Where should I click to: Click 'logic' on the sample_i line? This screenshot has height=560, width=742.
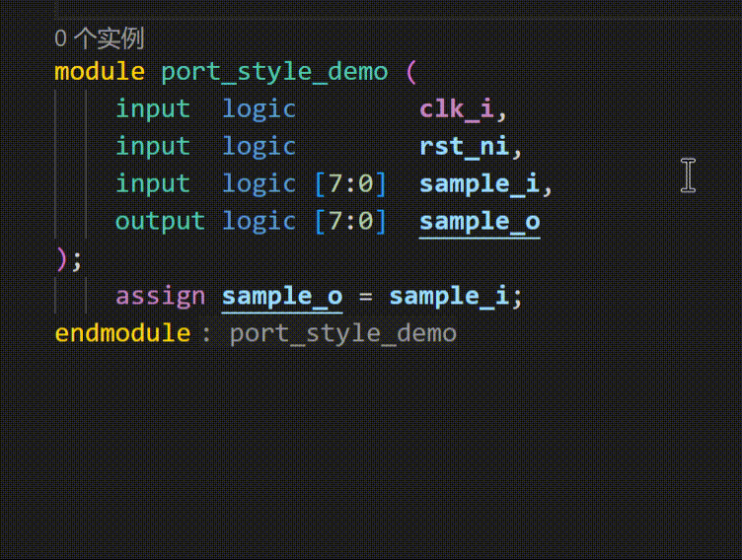coord(259,184)
